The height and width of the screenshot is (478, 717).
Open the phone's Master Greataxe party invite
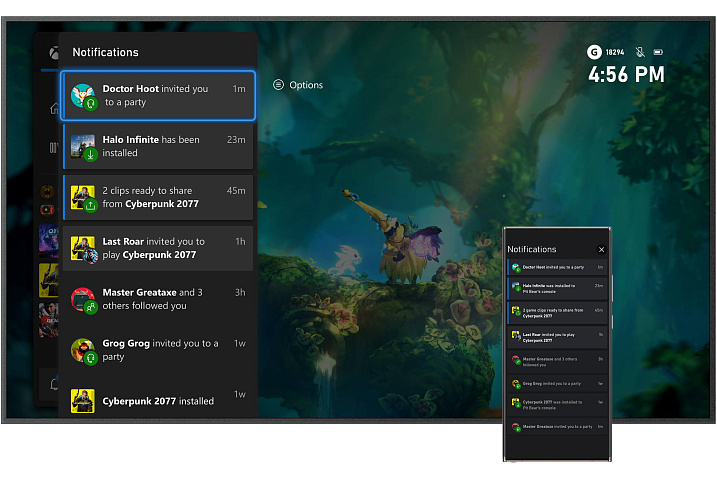click(x=557, y=426)
